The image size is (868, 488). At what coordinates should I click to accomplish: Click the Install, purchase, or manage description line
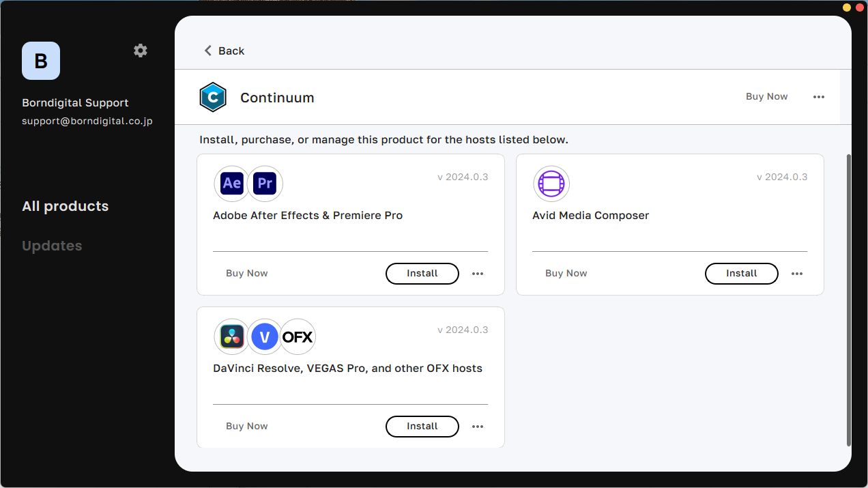tap(384, 140)
